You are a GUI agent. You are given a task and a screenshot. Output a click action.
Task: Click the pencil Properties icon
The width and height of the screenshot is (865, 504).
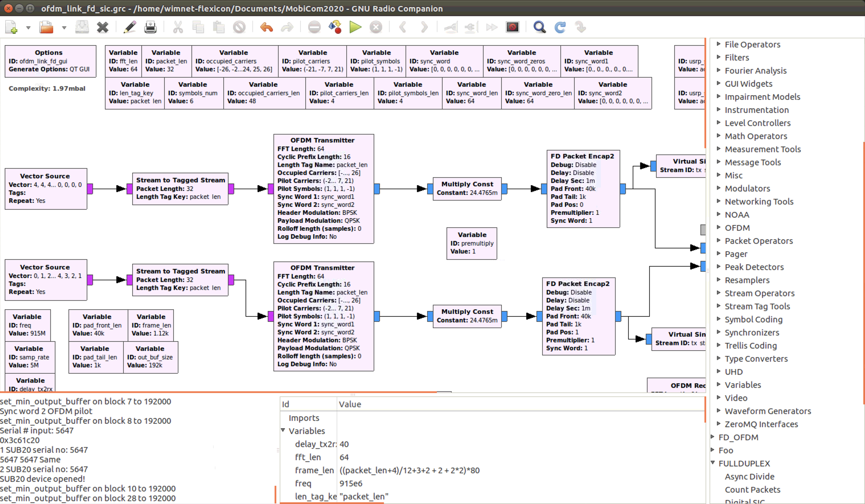tap(129, 27)
